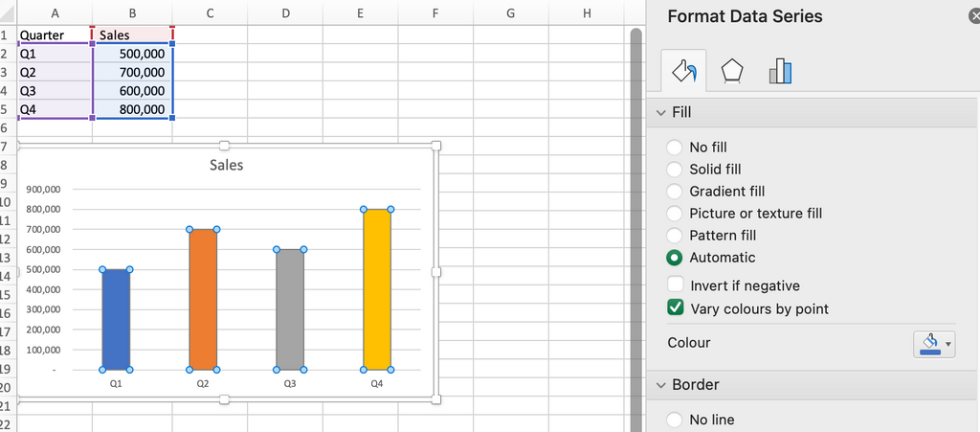Open the Effects pentagon tab icon
This screenshot has width=980, height=432.
[732, 71]
